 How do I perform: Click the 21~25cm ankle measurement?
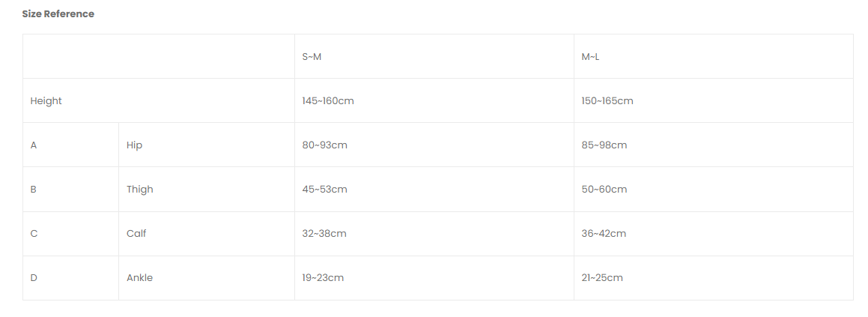(x=602, y=278)
